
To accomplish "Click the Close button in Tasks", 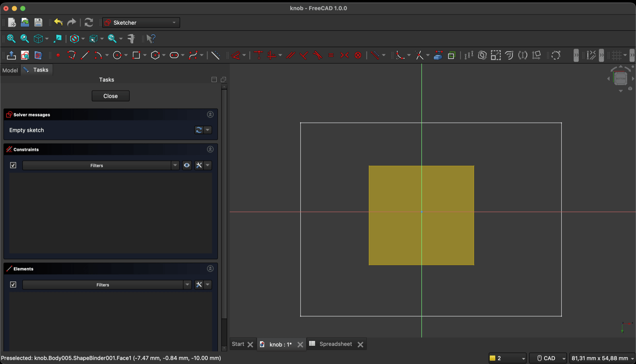I will tap(111, 96).
